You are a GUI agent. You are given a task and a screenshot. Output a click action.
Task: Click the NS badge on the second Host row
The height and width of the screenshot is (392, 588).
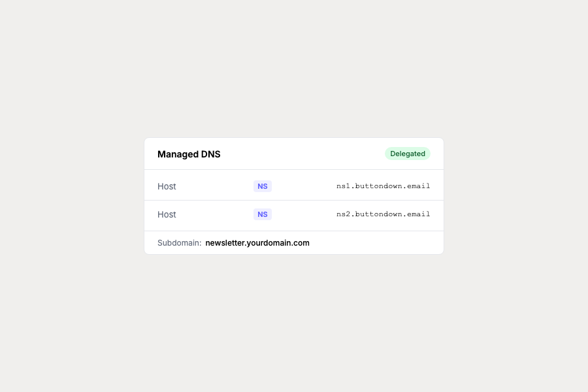263,214
